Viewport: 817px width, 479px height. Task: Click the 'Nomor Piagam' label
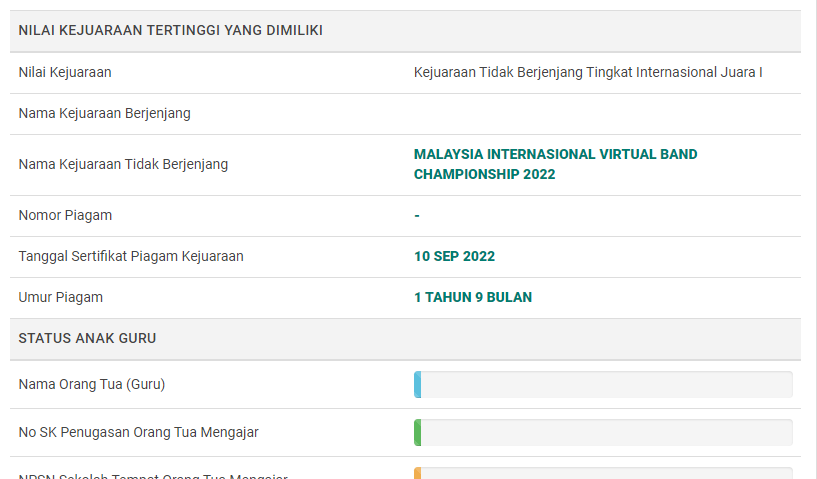pyautogui.click(x=65, y=215)
